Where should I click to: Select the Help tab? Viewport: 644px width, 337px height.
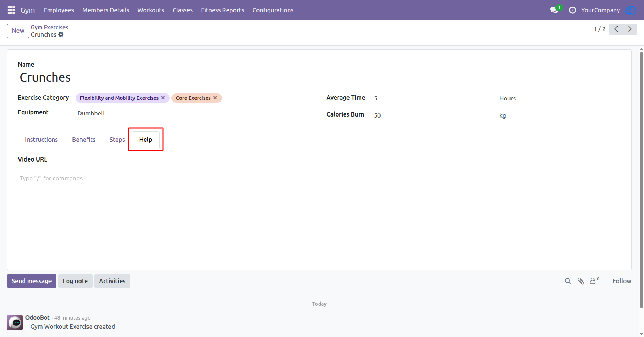click(x=146, y=140)
